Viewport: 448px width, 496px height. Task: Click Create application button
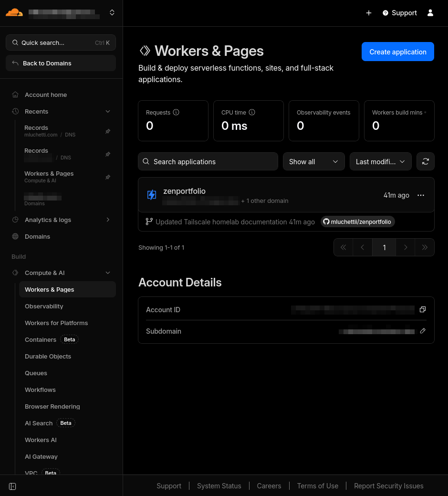pos(397,52)
